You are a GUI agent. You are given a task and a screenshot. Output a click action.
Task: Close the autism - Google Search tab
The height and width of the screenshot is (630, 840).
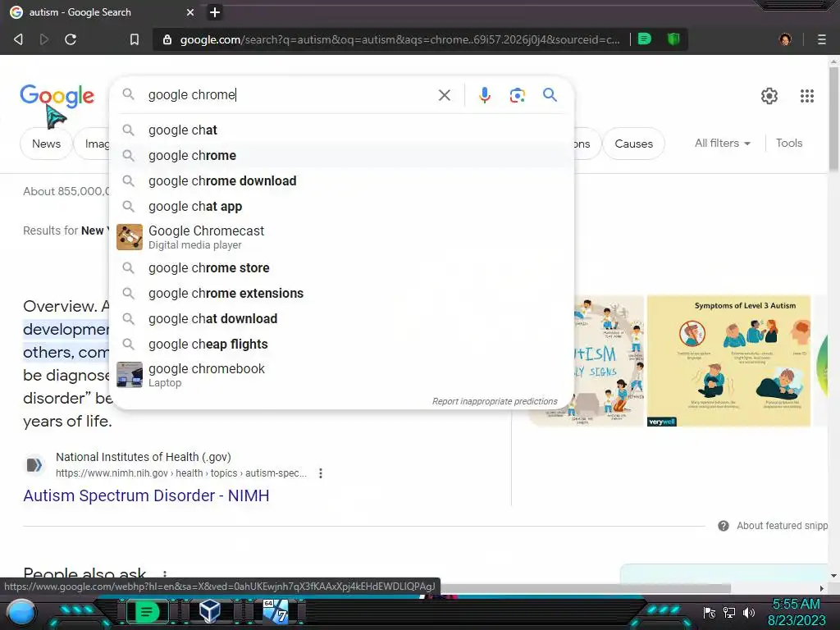pos(189,12)
